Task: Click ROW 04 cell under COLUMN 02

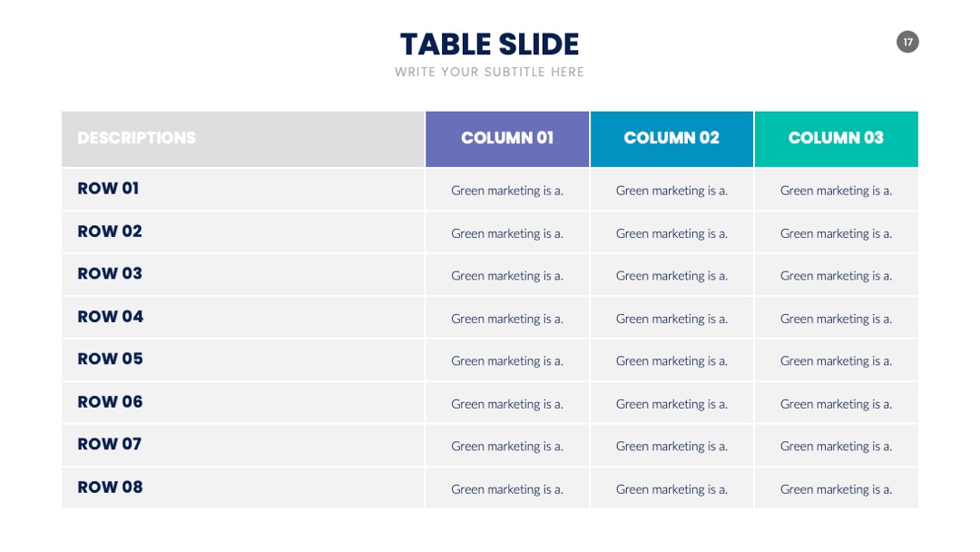Action: point(671,318)
